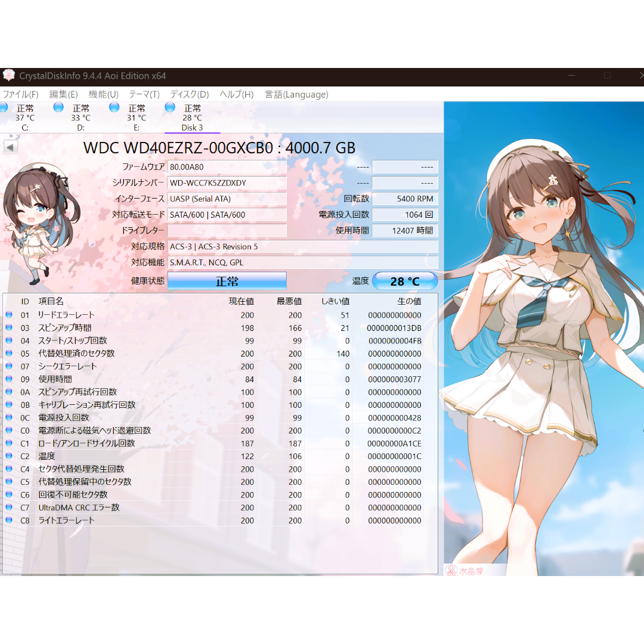Click the 5400 RPM rotation field
The height and width of the screenshot is (644, 644).
pyautogui.click(x=405, y=199)
